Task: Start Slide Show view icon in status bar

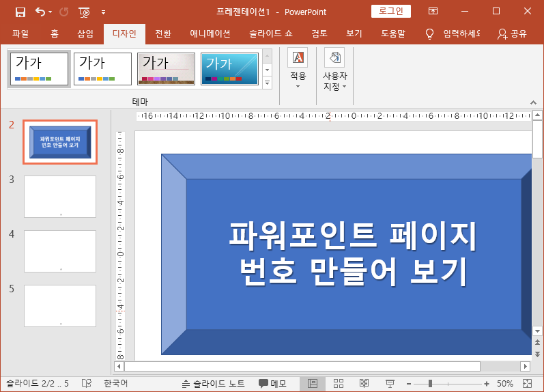Action: [x=390, y=384]
